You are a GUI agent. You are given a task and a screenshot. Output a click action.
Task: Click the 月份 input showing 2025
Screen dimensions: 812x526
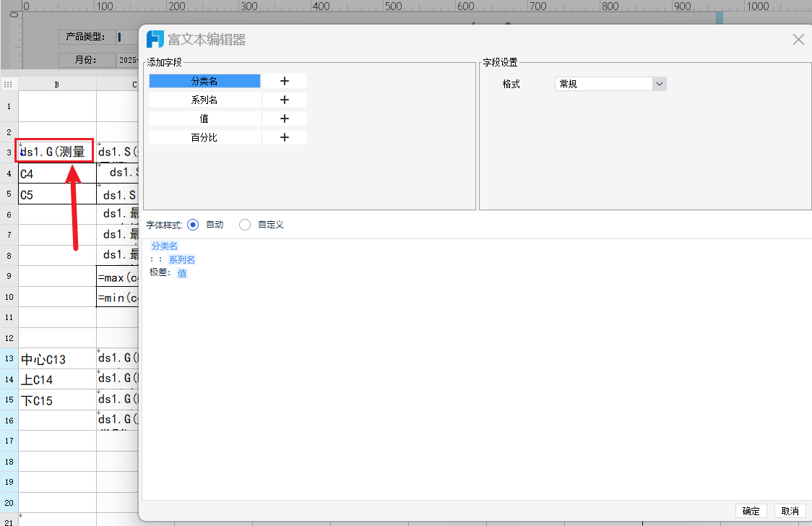pyautogui.click(x=127, y=60)
